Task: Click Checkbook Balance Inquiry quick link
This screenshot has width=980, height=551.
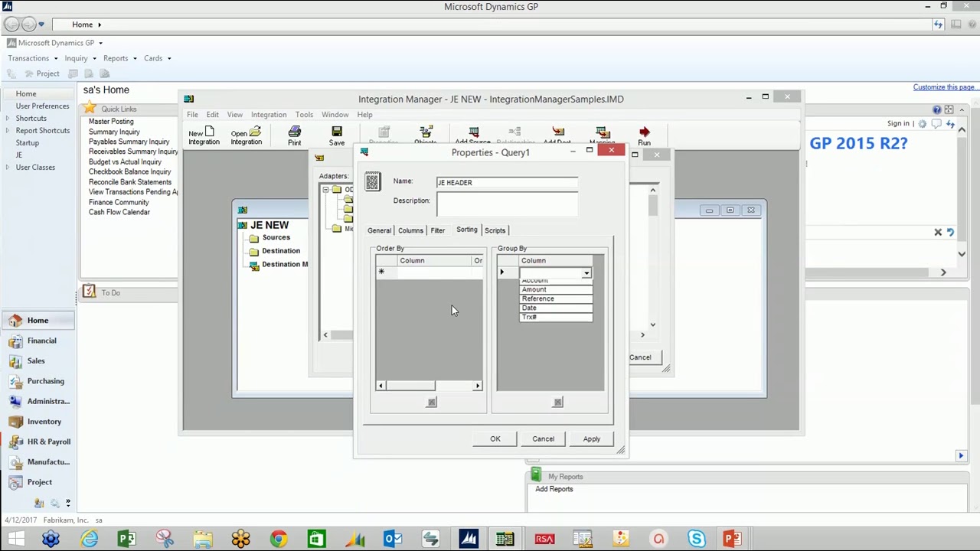Action: [130, 172]
